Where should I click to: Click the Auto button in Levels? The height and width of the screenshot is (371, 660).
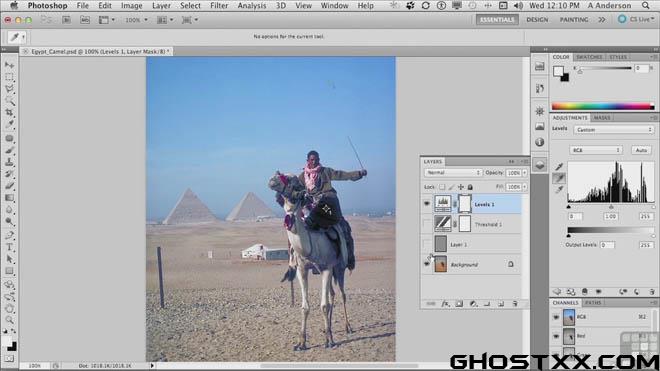[x=641, y=150]
